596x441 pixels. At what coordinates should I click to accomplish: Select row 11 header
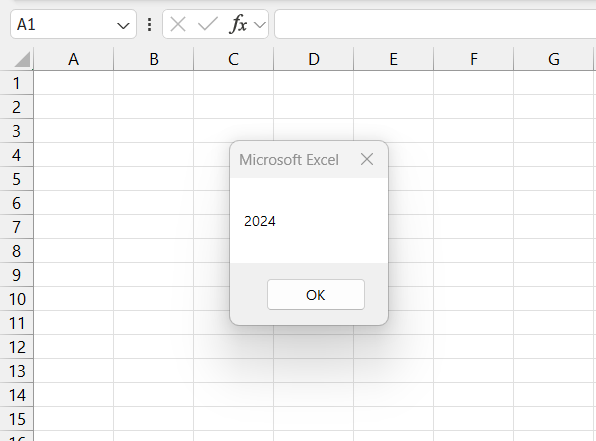[x=16, y=323]
